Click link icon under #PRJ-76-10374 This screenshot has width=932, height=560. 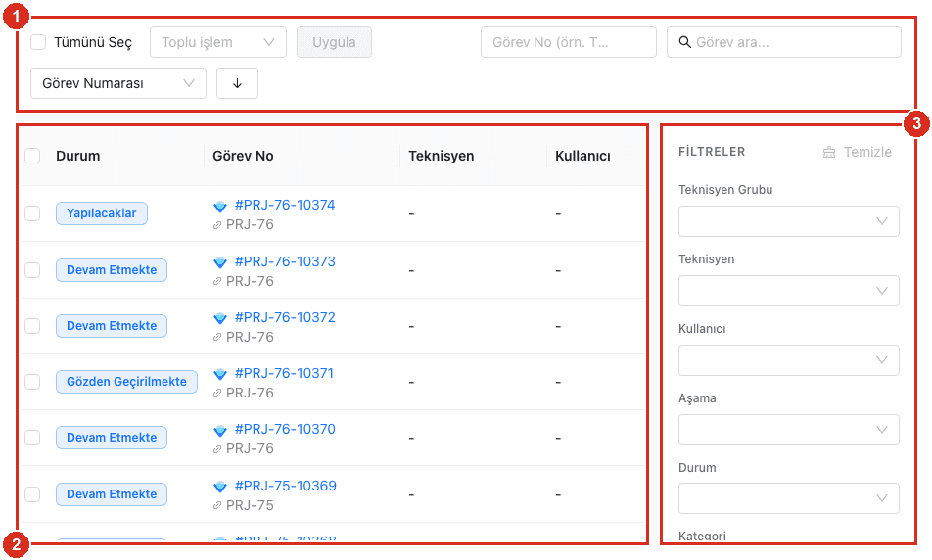click(x=217, y=225)
